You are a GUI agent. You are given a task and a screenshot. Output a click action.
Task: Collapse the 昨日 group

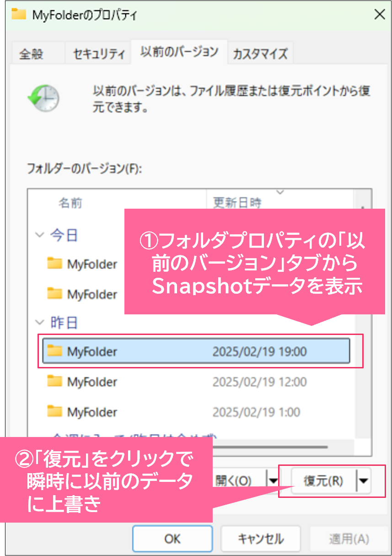tap(40, 323)
